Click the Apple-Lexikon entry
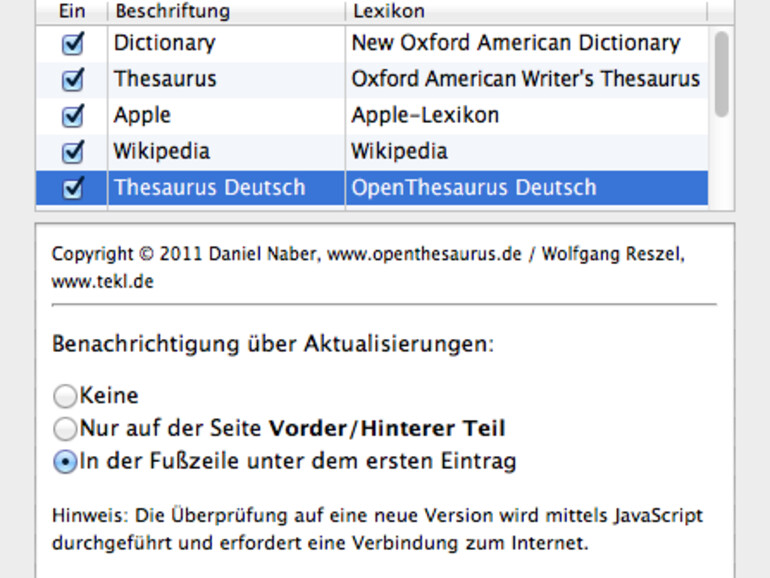 coord(527,116)
